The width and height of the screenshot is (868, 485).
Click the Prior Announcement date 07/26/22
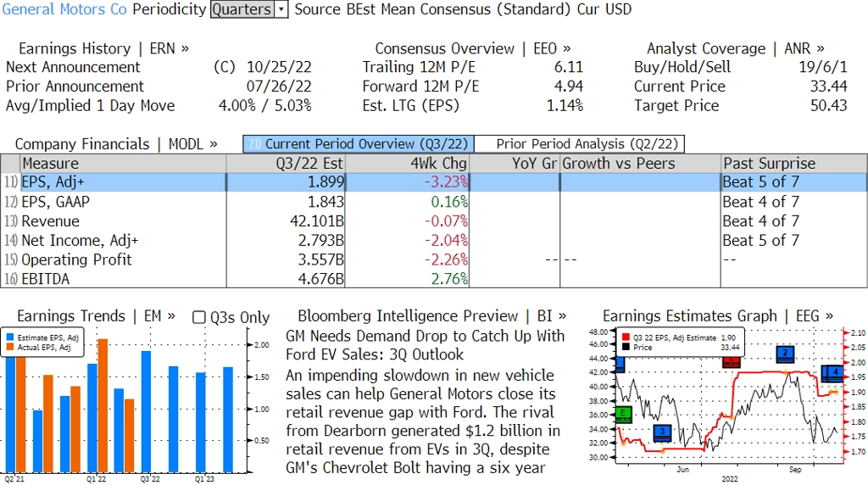[279, 86]
